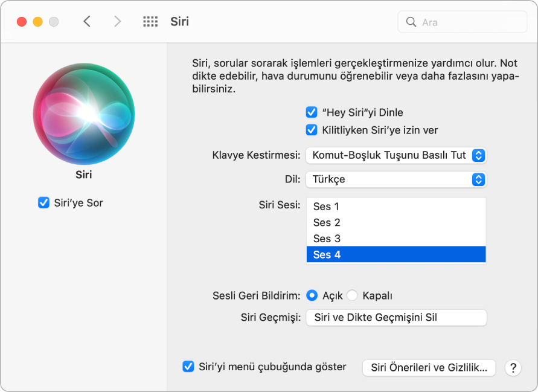This screenshot has height=392, width=538.
Task: Toggle Siri'yi menü çubuğunda göster
Action: 188,367
